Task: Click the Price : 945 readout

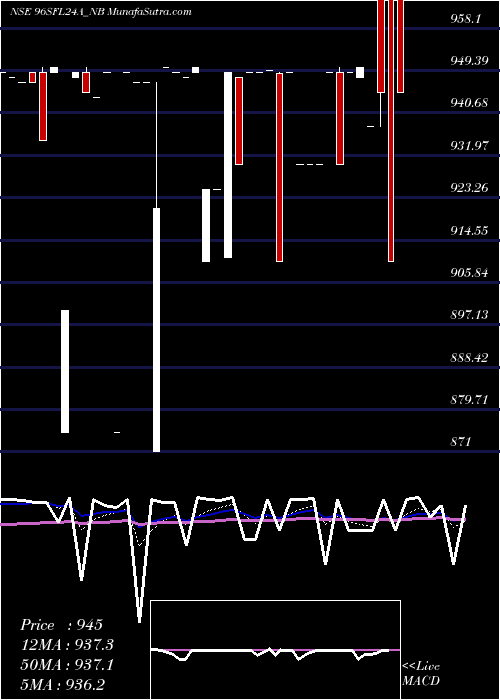Action: (x=62, y=625)
